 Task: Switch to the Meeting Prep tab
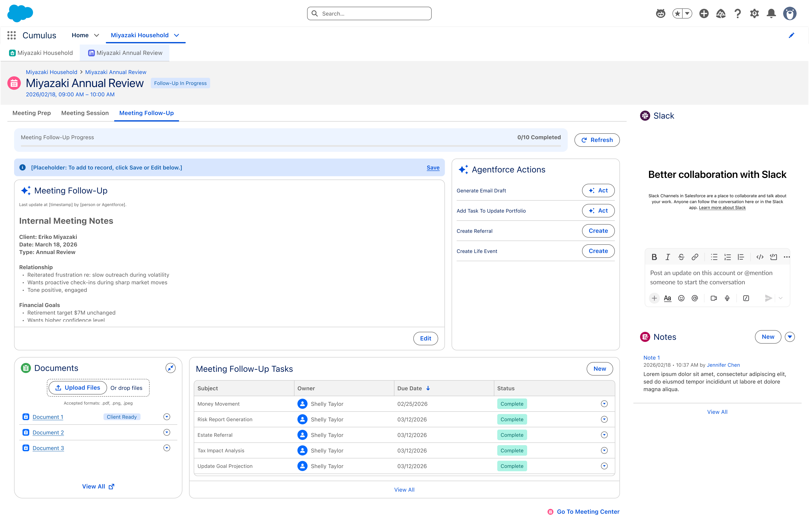(32, 113)
